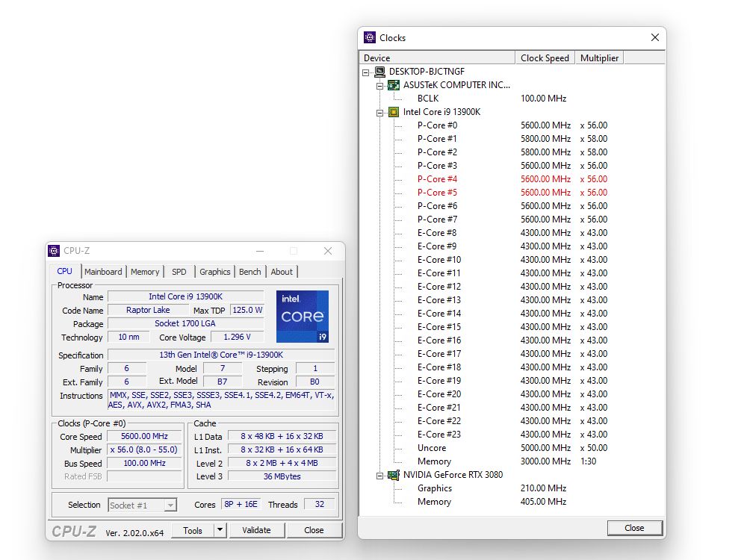
Task: Open the Tools dropdown arrow
Action: point(220,530)
